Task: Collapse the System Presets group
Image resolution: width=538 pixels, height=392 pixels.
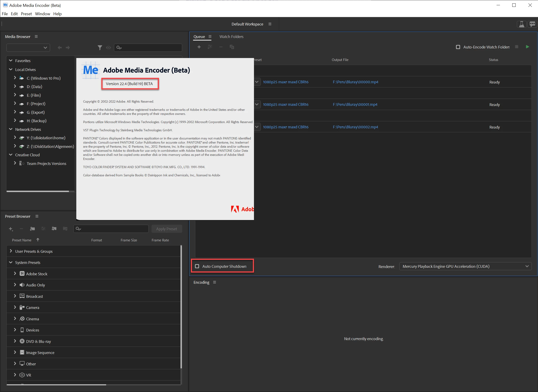Action: coord(11,263)
